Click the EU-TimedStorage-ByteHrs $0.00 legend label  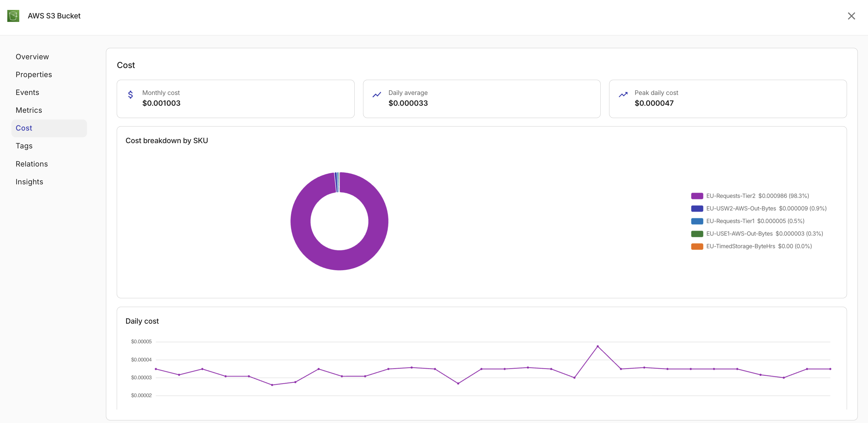click(759, 247)
